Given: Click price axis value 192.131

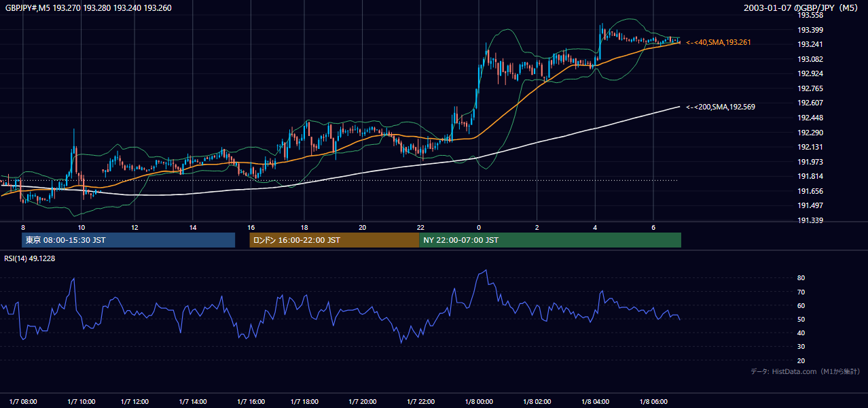Looking at the screenshot, I should coord(810,147).
